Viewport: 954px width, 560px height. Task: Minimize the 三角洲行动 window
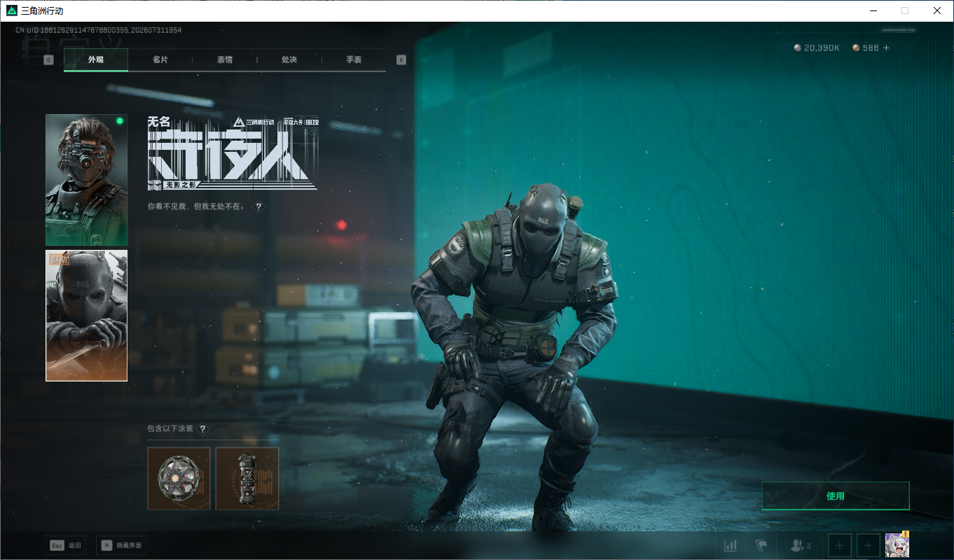coord(873,10)
